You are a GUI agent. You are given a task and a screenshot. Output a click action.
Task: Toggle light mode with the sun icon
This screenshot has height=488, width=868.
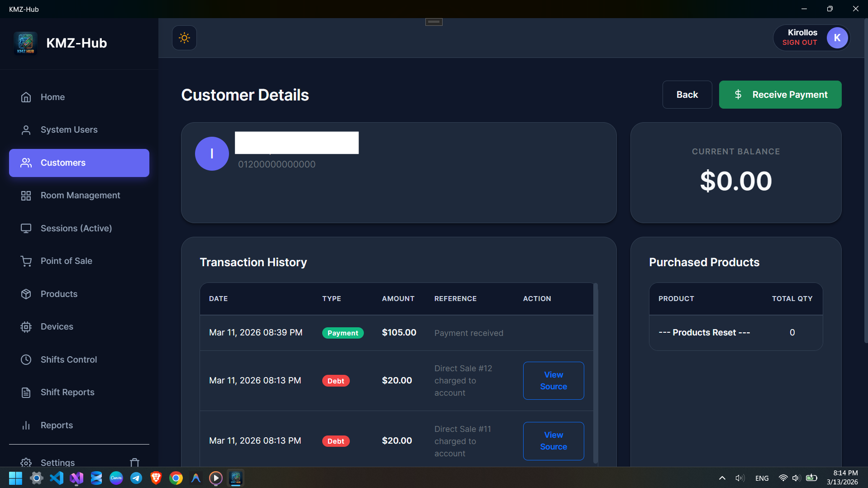pos(184,38)
